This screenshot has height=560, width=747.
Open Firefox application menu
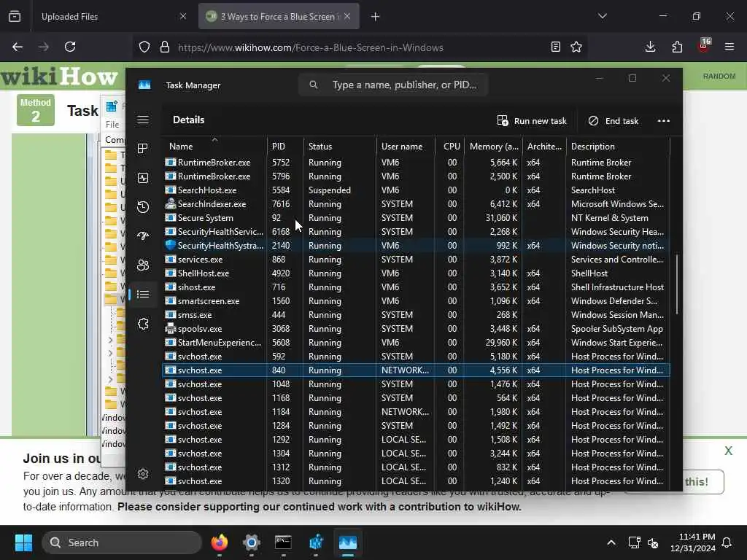click(x=729, y=47)
